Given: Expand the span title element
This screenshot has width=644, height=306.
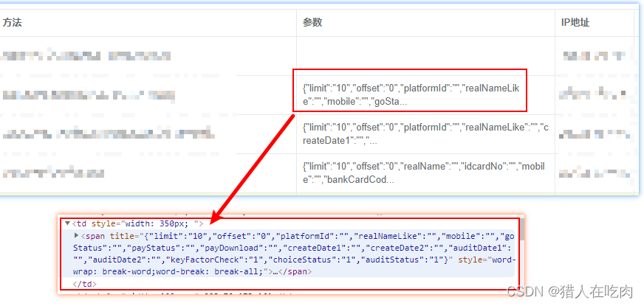Looking at the screenshot, I should (76, 236).
